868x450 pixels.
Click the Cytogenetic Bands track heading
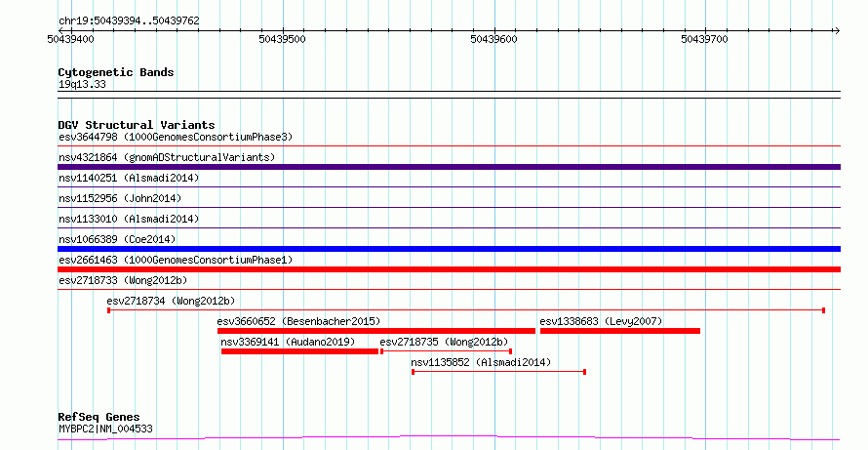click(x=116, y=72)
